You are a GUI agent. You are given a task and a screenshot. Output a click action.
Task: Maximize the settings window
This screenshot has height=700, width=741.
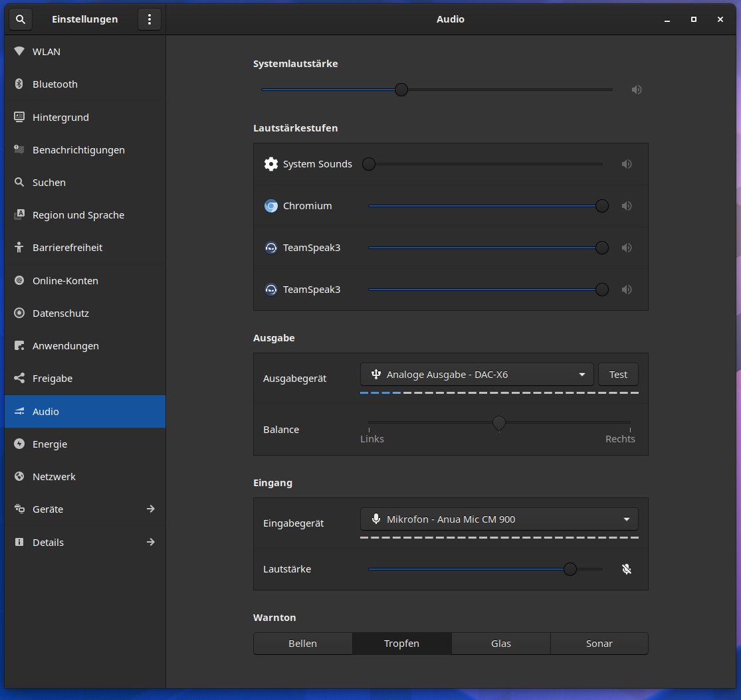tap(693, 19)
